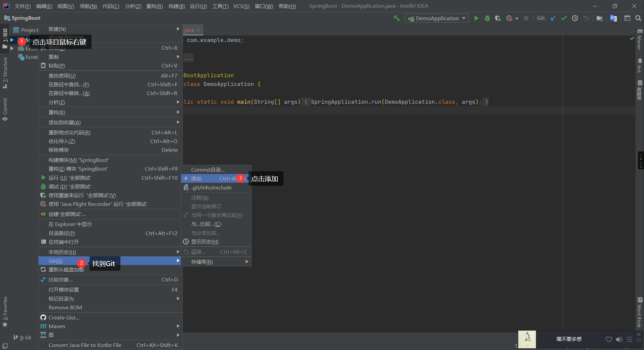644x350 pixels.
Task: Toggle the Structure tool window on left sidebar
Action: (x=5, y=73)
